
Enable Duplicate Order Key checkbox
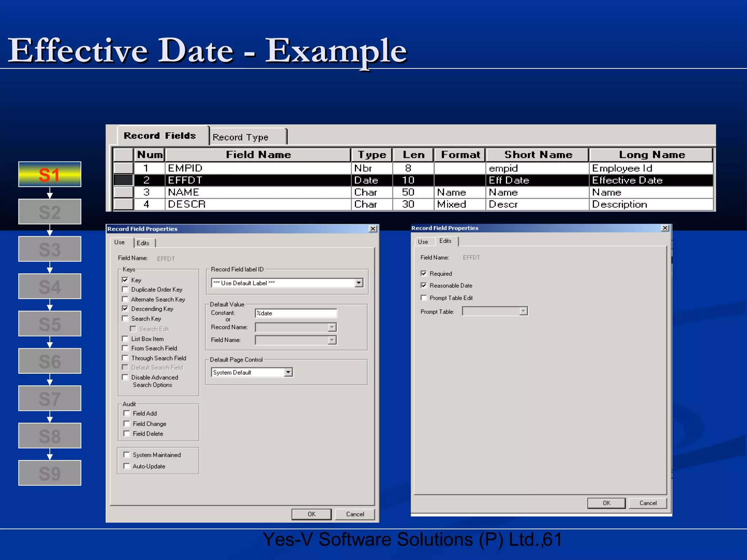(125, 289)
